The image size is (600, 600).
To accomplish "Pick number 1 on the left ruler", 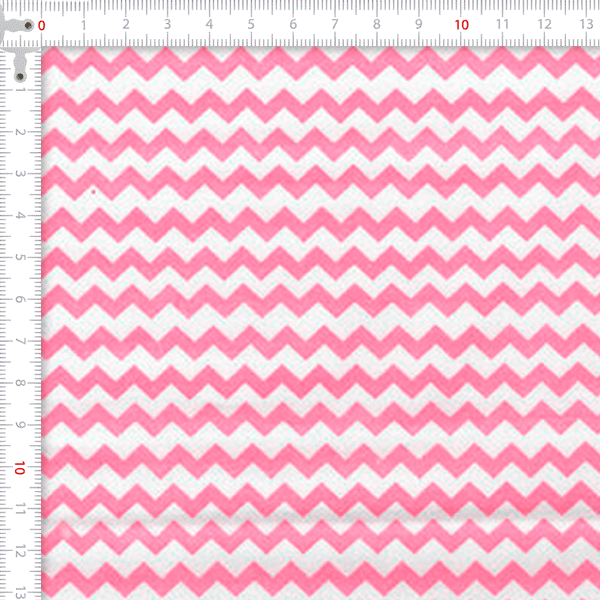I will (x=20, y=90).
